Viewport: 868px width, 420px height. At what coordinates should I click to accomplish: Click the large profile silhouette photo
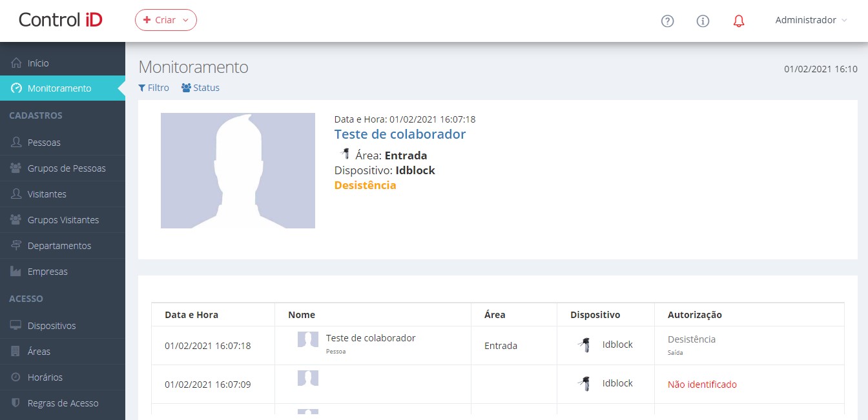click(x=238, y=171)
